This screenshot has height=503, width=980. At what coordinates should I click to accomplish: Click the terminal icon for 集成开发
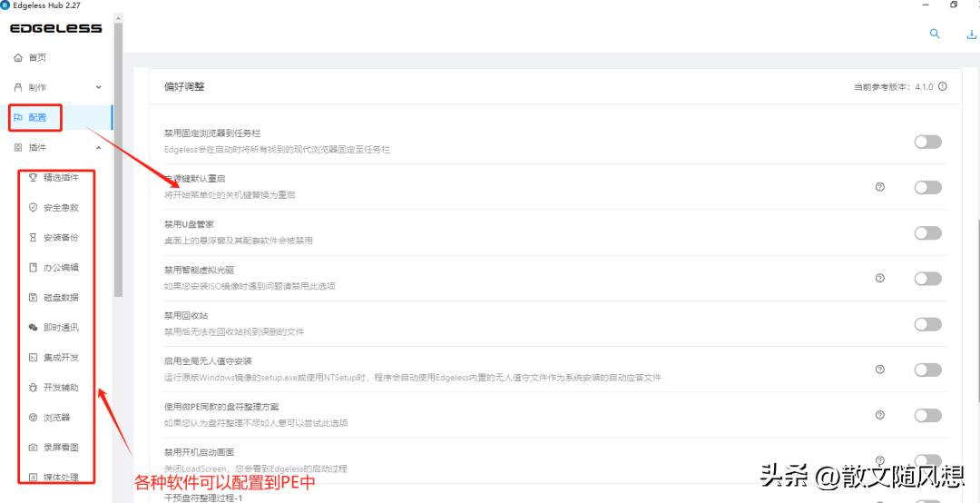coord(34,358)
